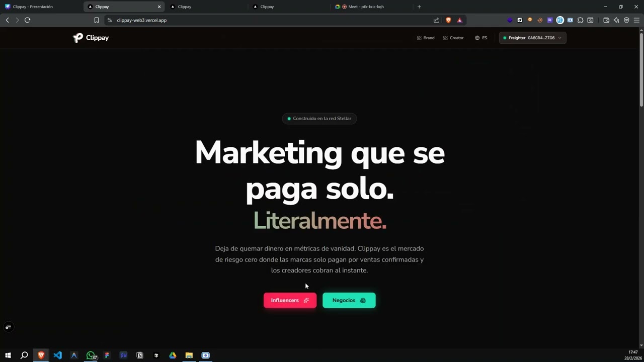Open the Brave Shields lion icon
Screen dimensions: 644x362
(x=448, y=20)
